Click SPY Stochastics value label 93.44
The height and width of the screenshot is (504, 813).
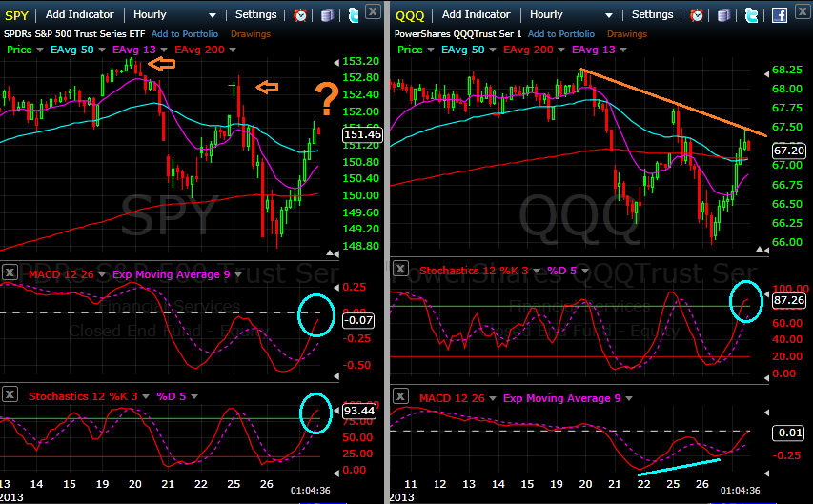359,412
